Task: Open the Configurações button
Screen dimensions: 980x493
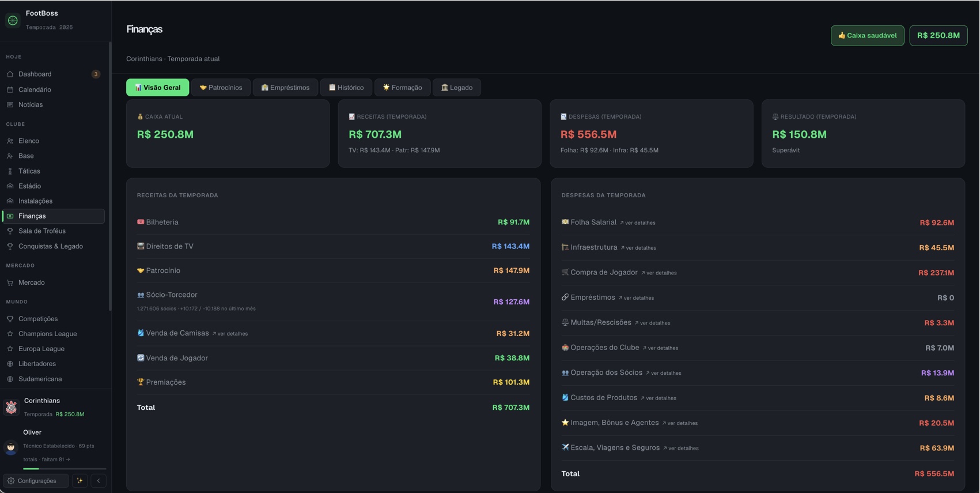Action: tap(36, 480)
